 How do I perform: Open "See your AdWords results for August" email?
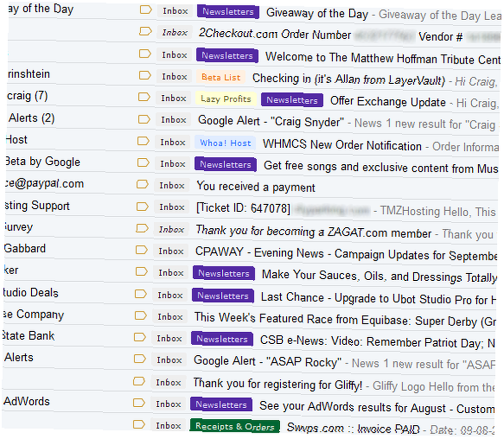(376, 408)
